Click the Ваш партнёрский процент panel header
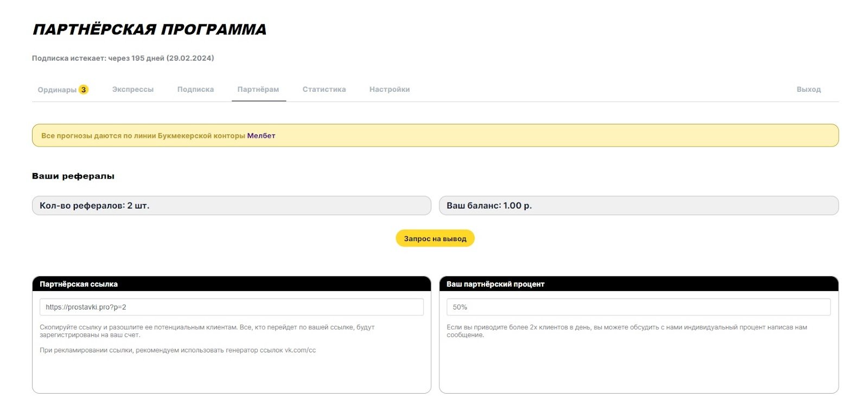The width and height of the screenshot is (868, 411). pyautogui.click(x=638, y=284)
